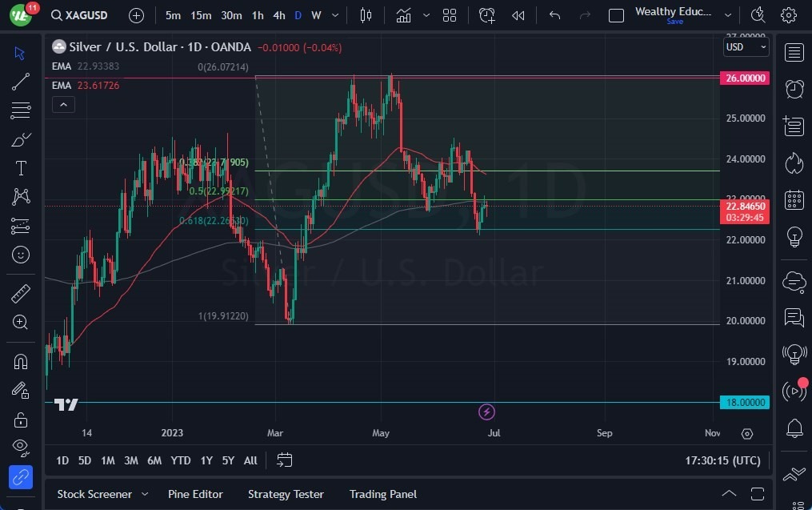The height and width of the screenshot is (510, 812).
Task: Open the ideas lightbulb panel
Action: coord(794,237)
